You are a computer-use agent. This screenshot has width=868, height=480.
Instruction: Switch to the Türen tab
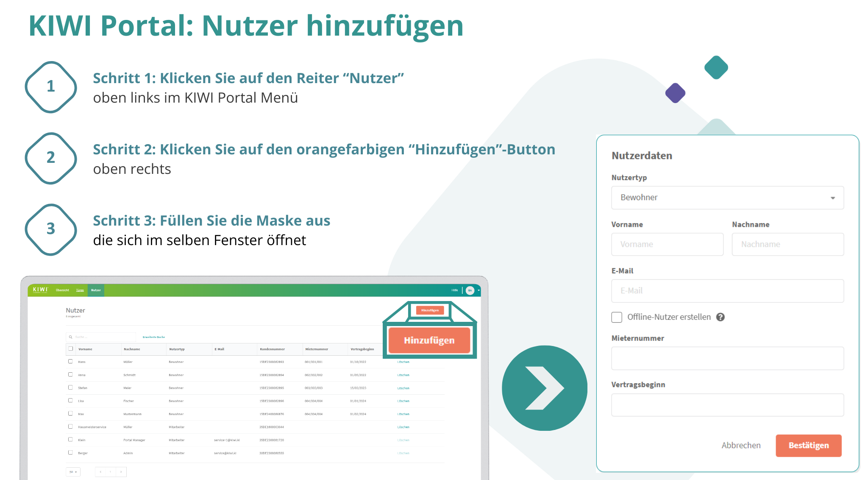pos(79,290)
